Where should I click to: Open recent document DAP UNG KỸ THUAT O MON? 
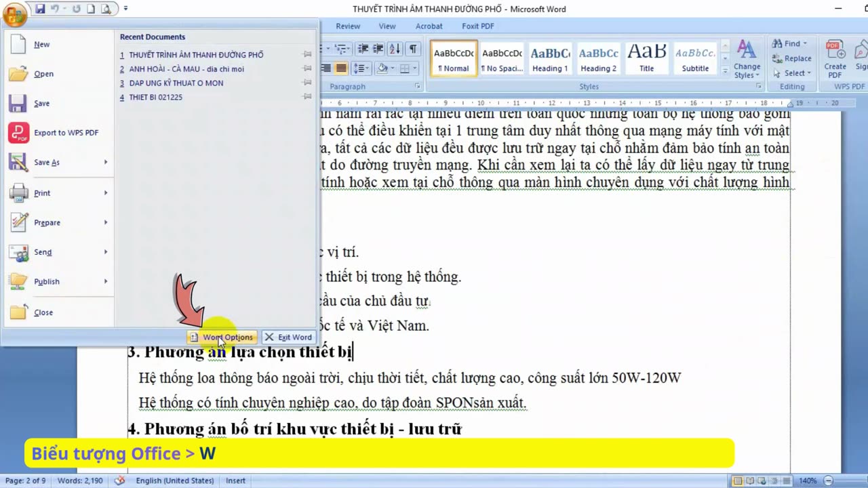point(176,83)
